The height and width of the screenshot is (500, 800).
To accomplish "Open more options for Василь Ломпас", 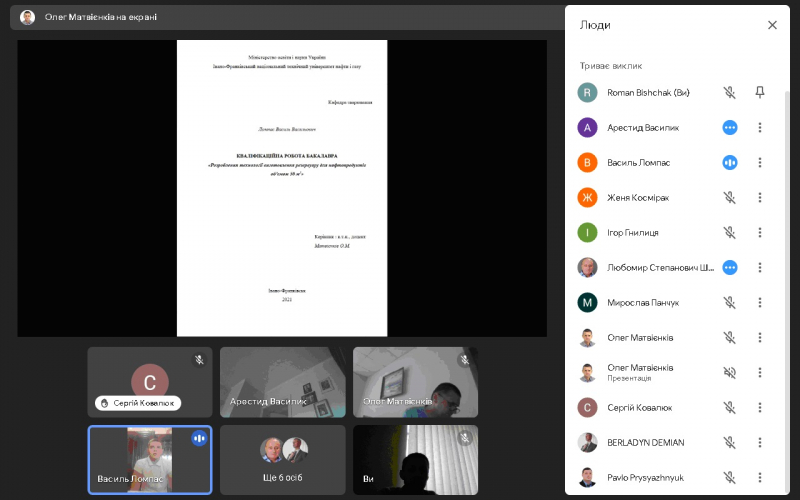I will pos(760,163).
